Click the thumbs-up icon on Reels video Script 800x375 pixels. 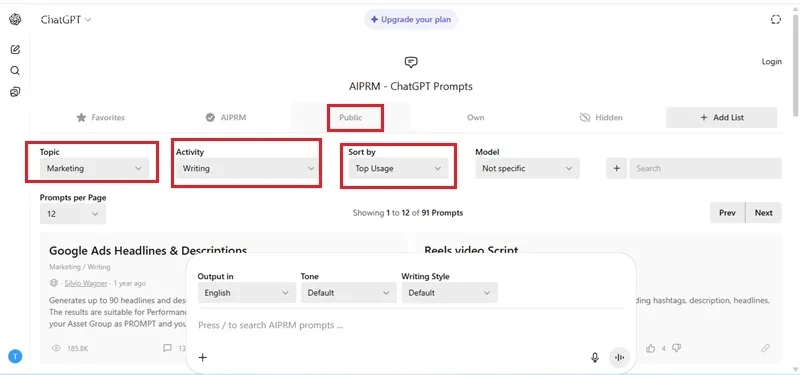pyautogui.click(x=651, y=348)
